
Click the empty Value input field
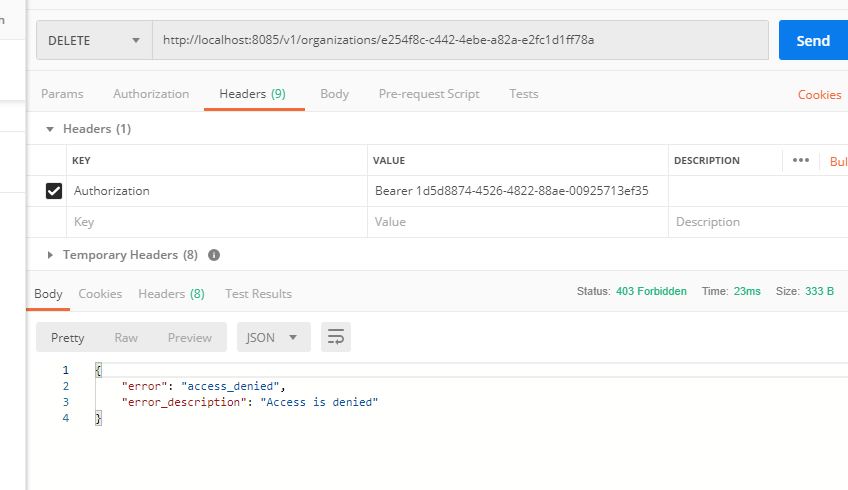[x=518, y=222]
